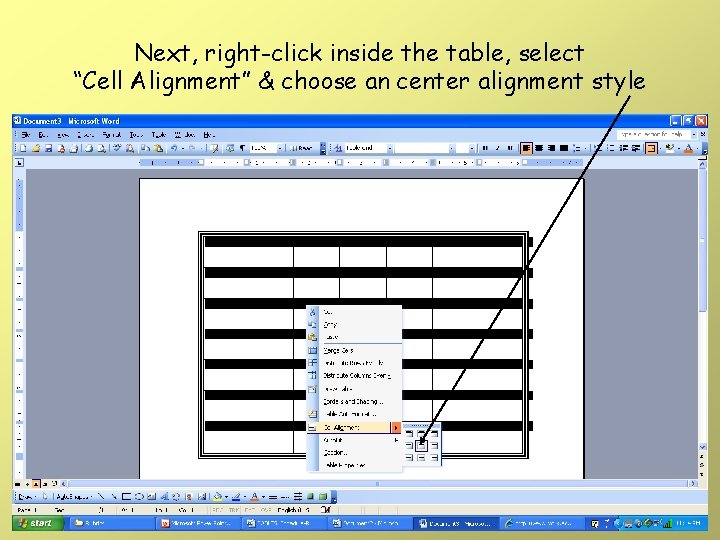Choose the Align Center cell alignment option
This screenshot has height=540, width=720.
pos(422,445)
